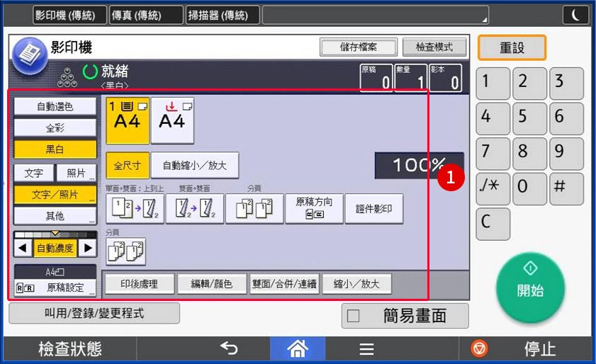Screen dimensions: 596x364
Task: Tap the ./* keypad key
Action: click(493, 189)
